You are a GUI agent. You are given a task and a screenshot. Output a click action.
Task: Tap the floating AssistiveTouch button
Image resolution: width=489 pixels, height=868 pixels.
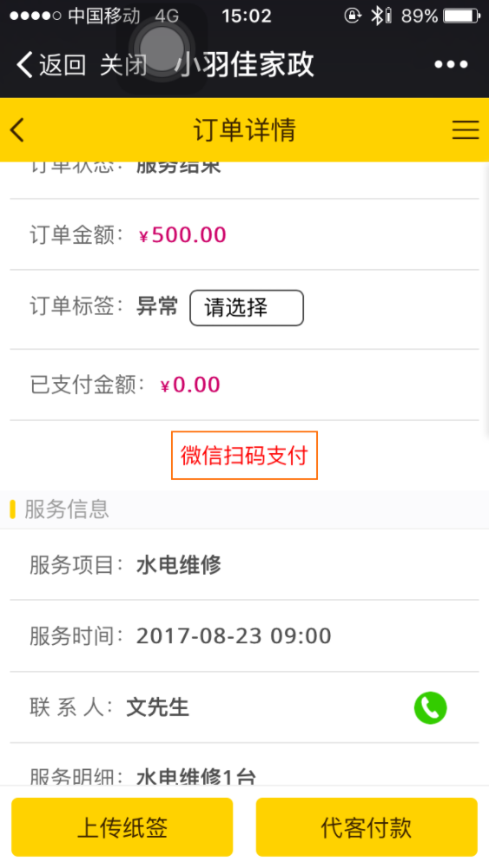click(162, 49)
